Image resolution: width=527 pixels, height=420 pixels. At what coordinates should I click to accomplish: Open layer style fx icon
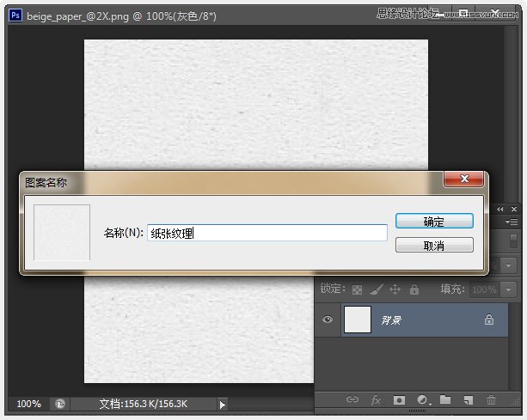coord(376,400)
